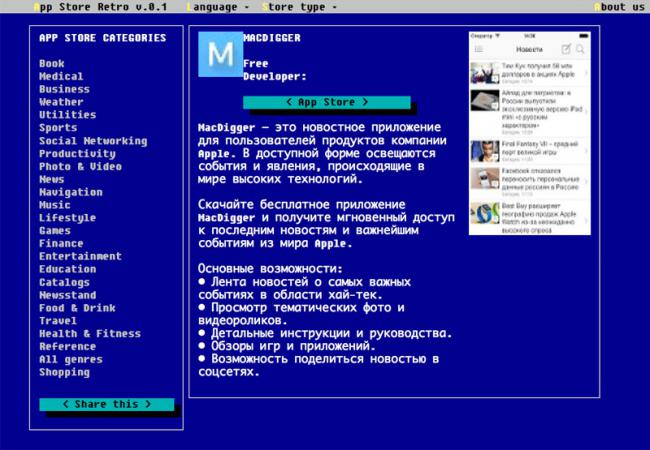Select the Book category

click(x=52, y=64)
